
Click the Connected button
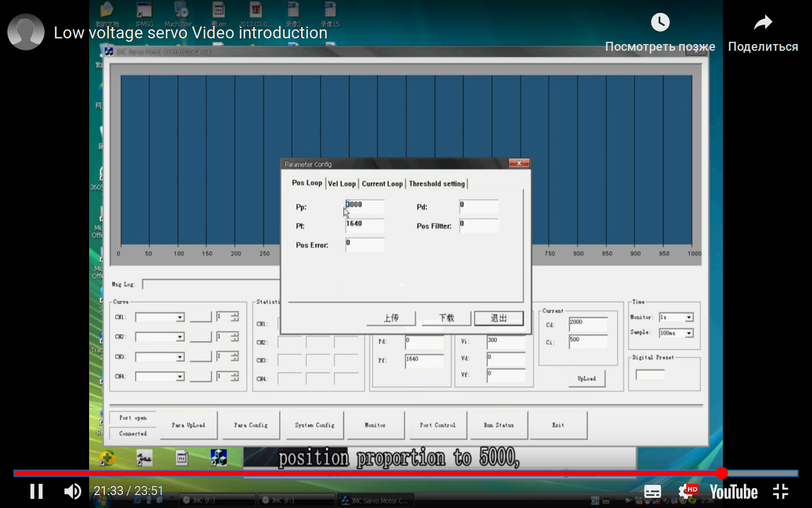tap(133, 433)
